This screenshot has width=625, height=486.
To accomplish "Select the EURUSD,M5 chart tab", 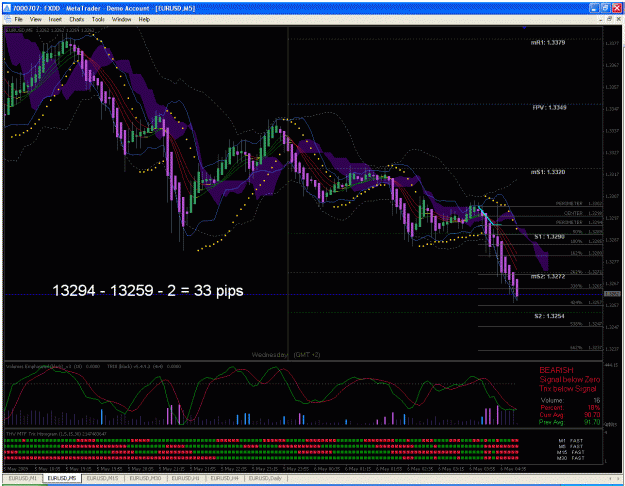I will click(61, 478).
